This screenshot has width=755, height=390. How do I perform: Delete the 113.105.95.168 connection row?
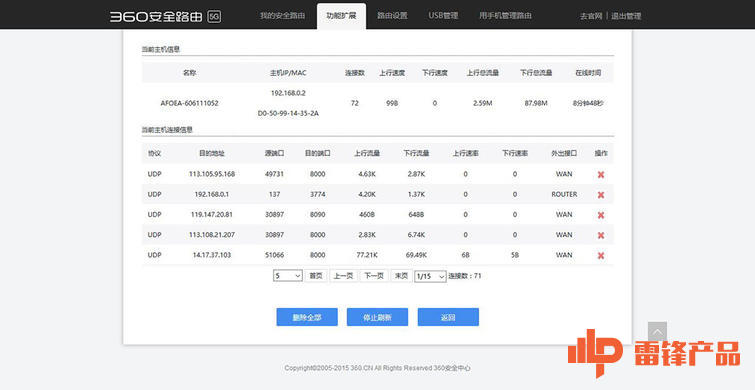click(x=600, y=175)
